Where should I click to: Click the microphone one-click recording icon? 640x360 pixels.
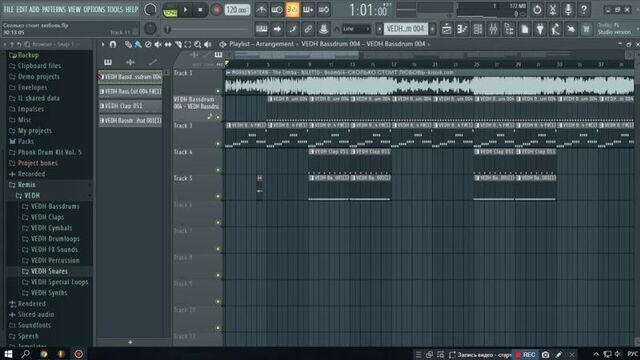pyautogui.click(x=568, y=9)
